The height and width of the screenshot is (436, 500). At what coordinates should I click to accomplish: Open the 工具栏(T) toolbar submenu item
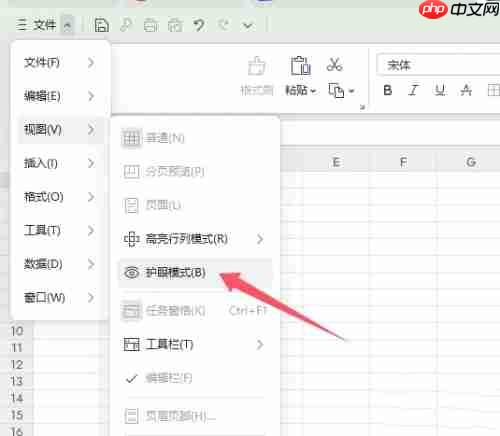pyautogui.click(x=195, y=344)
